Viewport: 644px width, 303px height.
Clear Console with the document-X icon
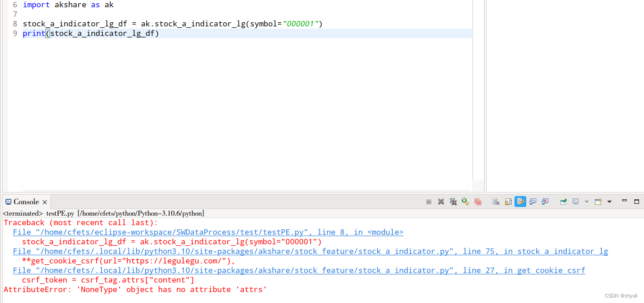pyautogui.click(x=496, y=202)
